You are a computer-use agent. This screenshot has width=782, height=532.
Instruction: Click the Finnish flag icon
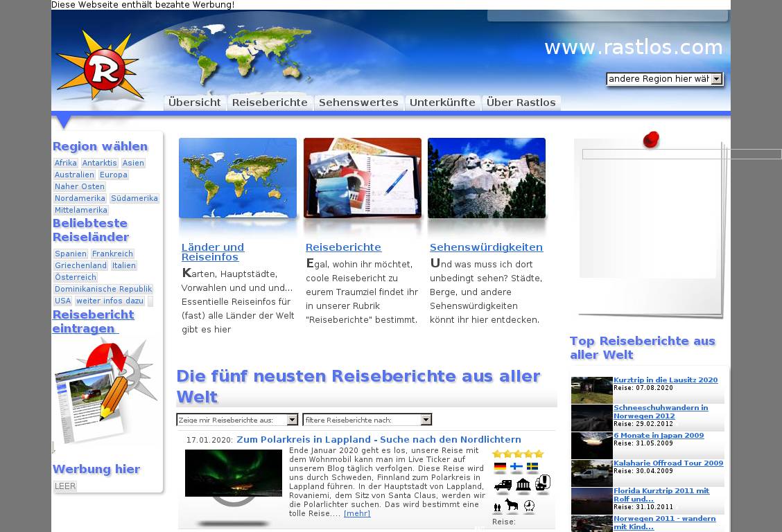tap(516, 468)
